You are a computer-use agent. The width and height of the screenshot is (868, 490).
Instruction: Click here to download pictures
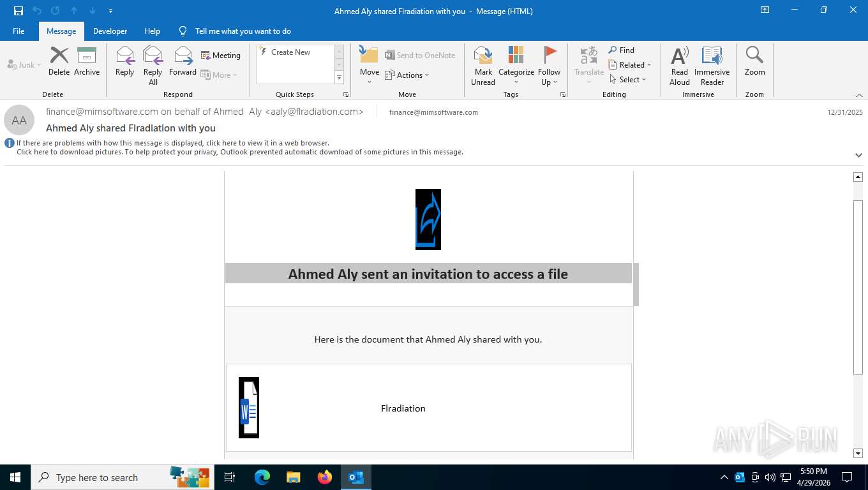[x=240, y=152]
